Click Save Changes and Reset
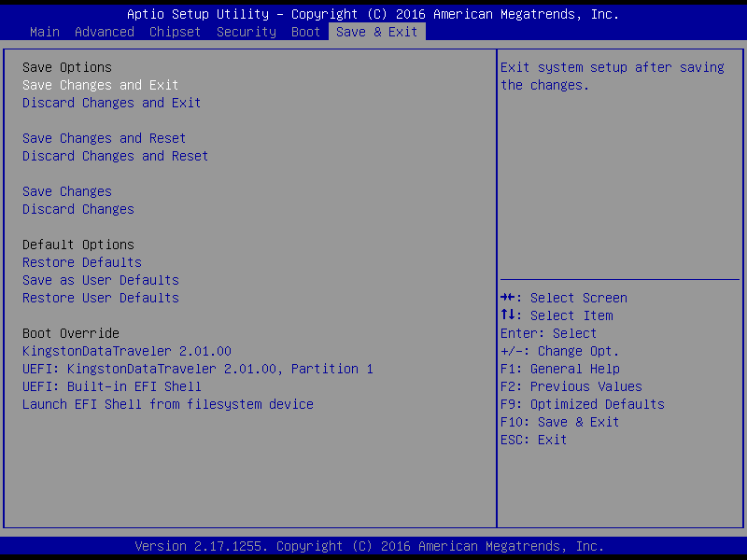This screenshot has height=560, width=747. click(x=105, y=138)
